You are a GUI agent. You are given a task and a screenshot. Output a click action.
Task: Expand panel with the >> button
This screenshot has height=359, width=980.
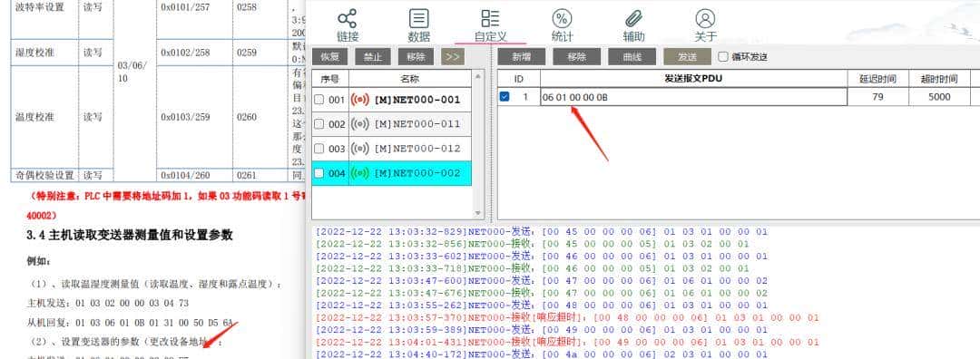coord(453,57)
